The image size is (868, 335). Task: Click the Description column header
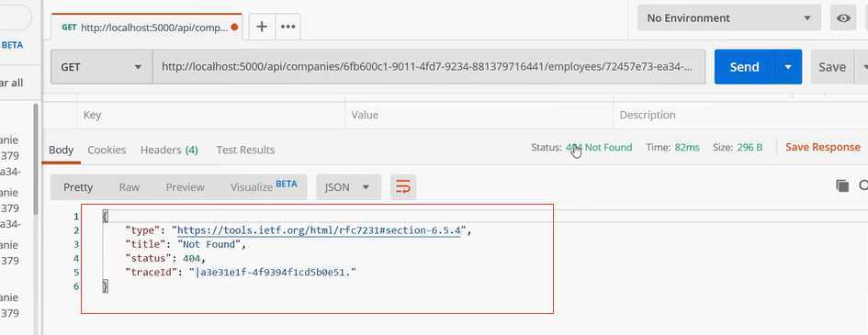click(740, 115)
